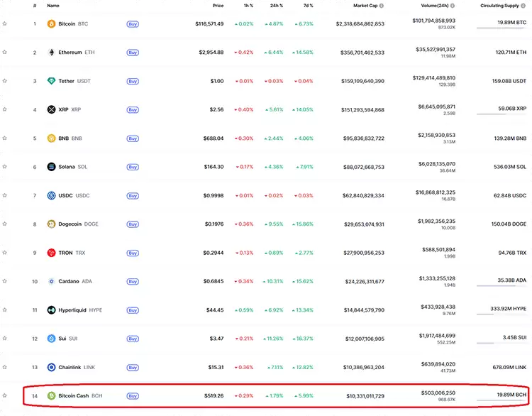Click the Tether green logo icon
The width and height of the screenshot is (532, 416).
click(x=51, y=81)
